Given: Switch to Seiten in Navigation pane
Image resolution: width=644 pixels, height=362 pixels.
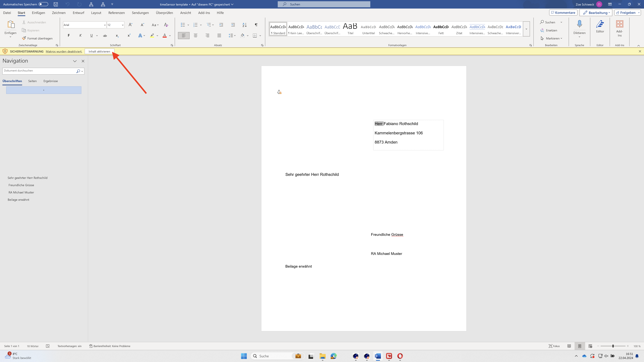Looking at the screenshot, I should 32,81.
